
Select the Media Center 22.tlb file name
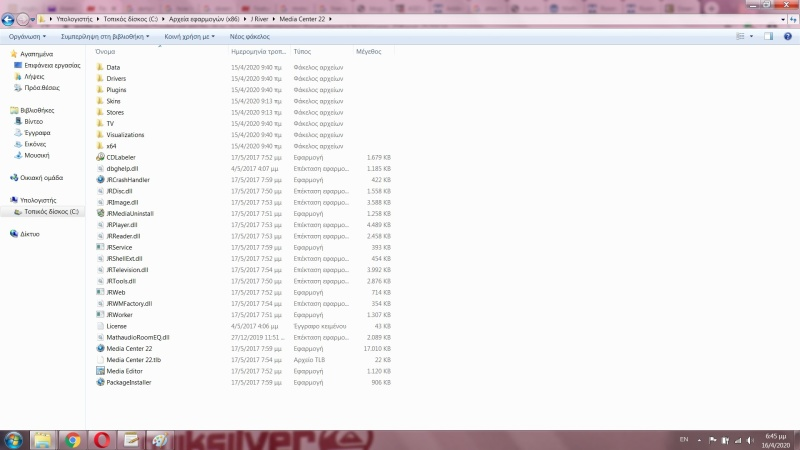coord(134,360)
